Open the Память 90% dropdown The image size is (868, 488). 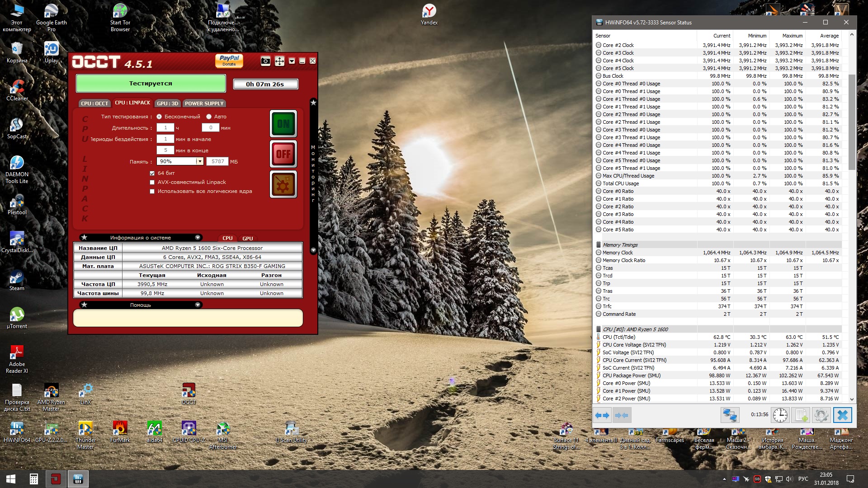tap(199, 161)
